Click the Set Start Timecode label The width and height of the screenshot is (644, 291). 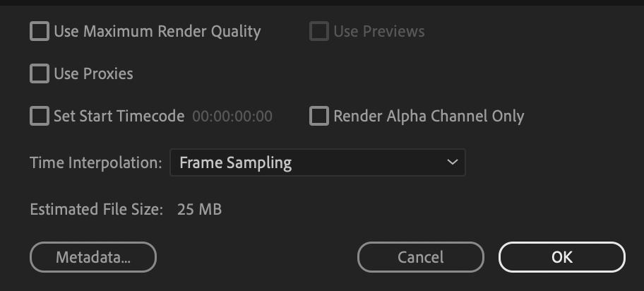(119, 116)
